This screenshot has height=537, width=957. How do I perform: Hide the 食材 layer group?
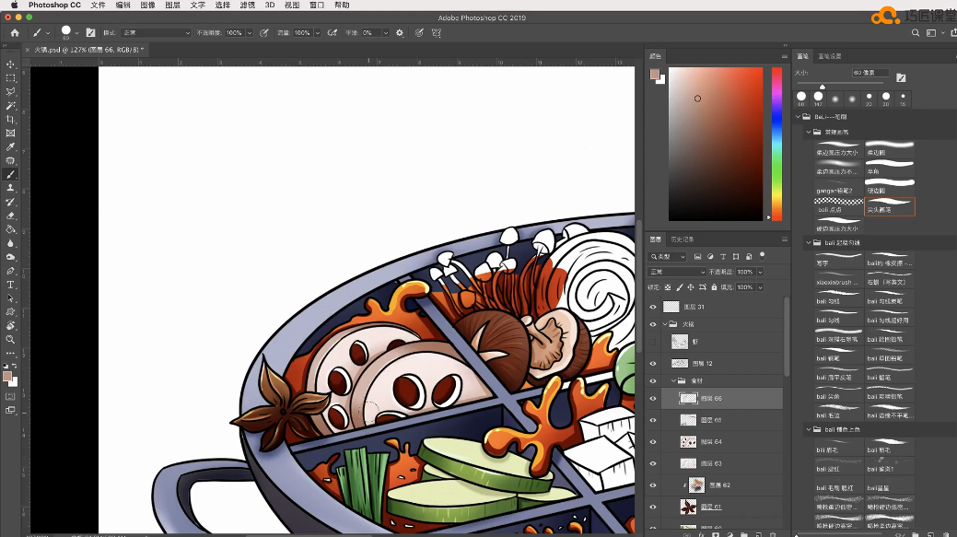(653, 381)
